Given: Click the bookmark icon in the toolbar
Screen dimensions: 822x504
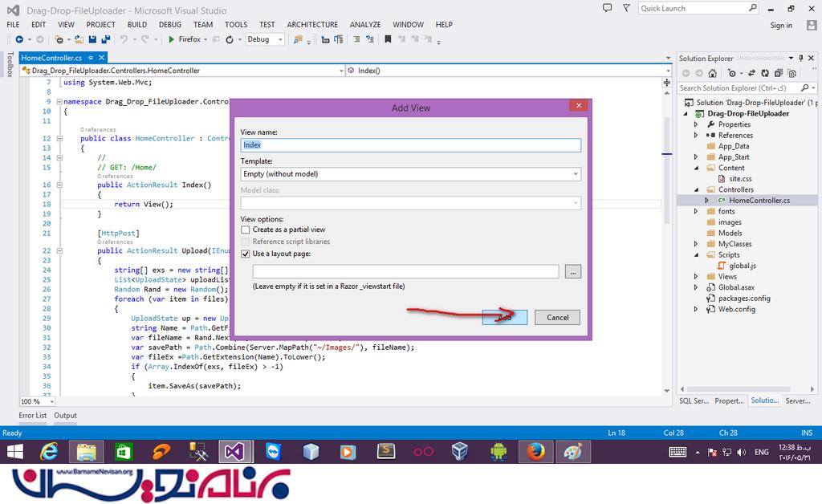Looking at the screenshot, I should coord(388,39).
